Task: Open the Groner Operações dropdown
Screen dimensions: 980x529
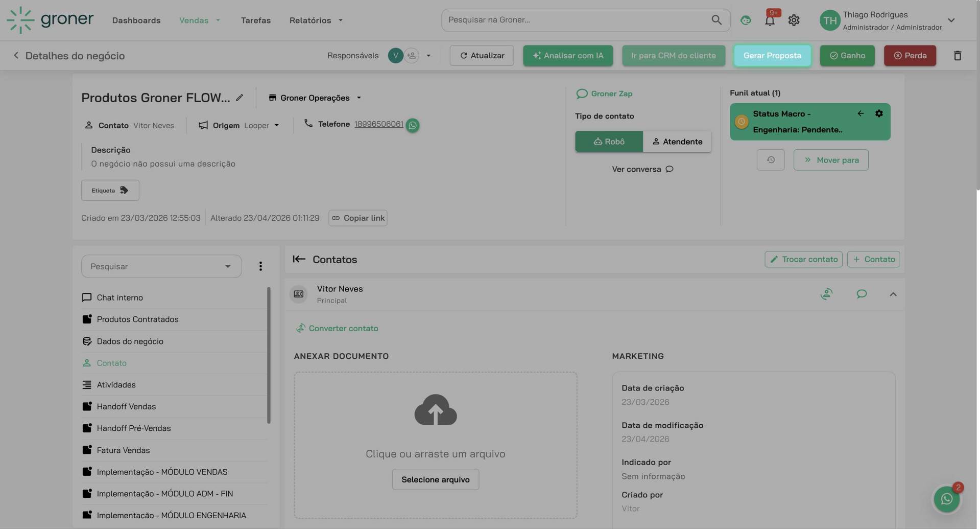Action: [x=359, y=98]
